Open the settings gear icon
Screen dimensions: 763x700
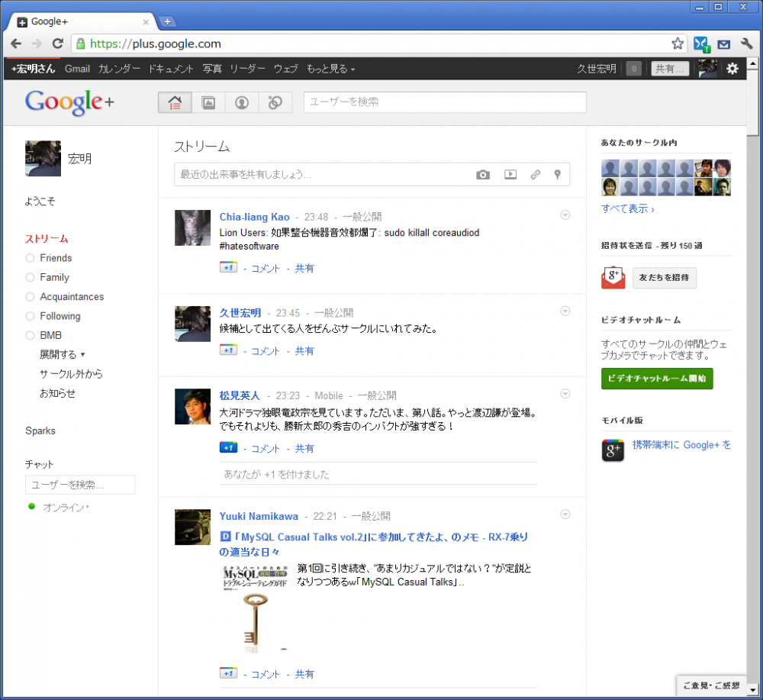click(732, 69)
